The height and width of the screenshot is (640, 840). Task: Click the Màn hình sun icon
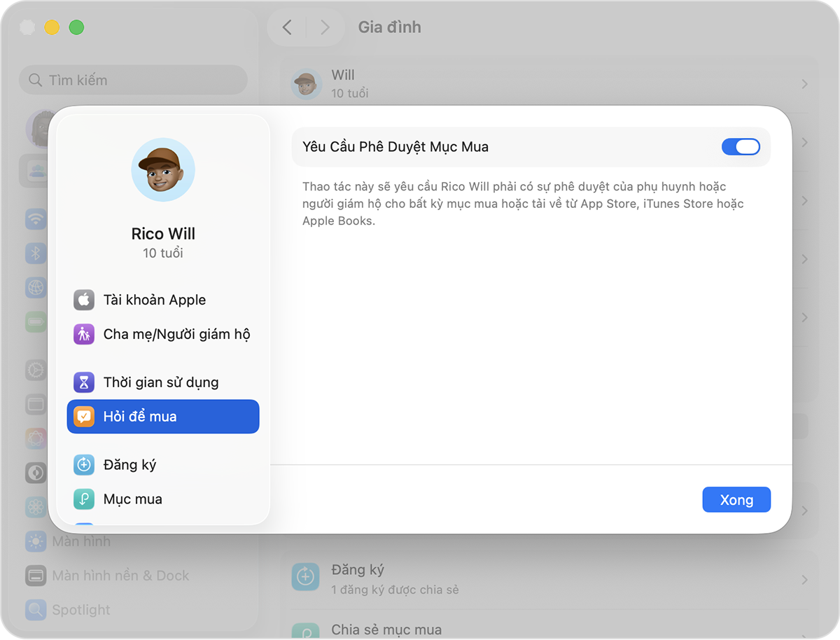[x=36, y=541]
